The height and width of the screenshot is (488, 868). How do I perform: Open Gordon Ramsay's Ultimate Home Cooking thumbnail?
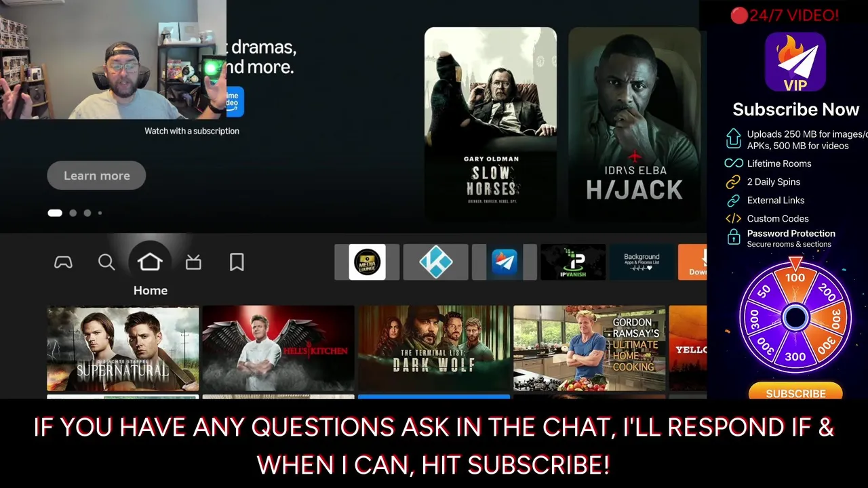pyautogui.click(x=589, y=348)
